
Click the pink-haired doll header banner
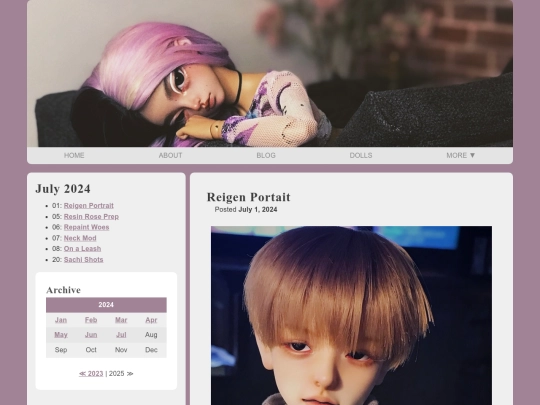click(270, 73)
